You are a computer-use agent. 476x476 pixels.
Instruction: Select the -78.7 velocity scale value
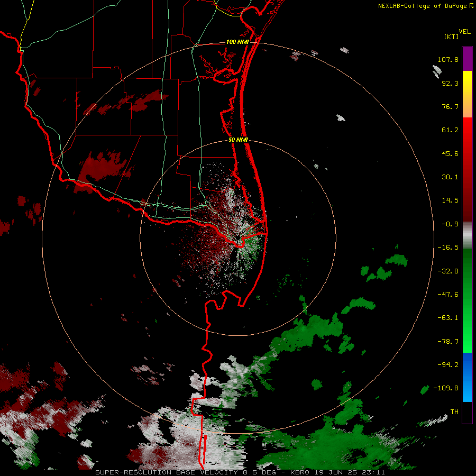tap(448, 342)
